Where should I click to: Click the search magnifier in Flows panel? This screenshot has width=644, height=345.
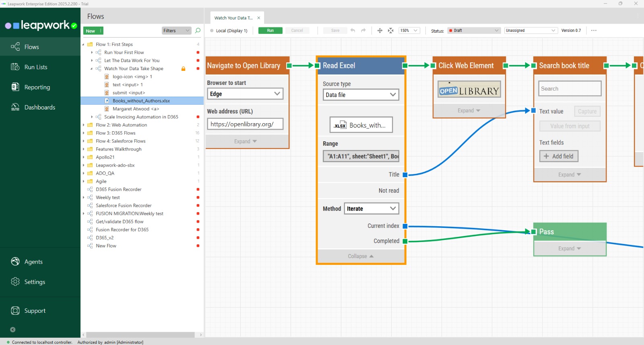click(198, 31)
